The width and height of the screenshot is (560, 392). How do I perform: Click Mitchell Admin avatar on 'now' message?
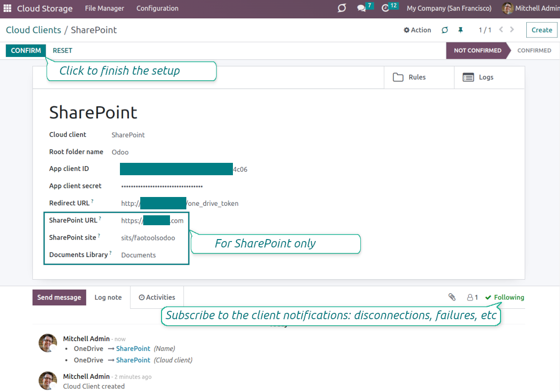click(x=48, y=343)
